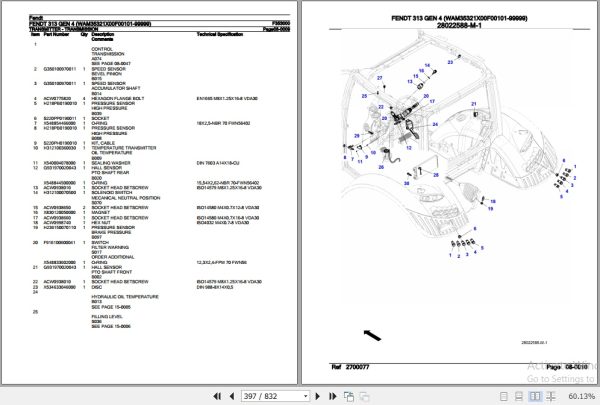Click the 'HEXAGON FLANGE BOLT' description
600x405 pixels.
(x=118, y=98)
